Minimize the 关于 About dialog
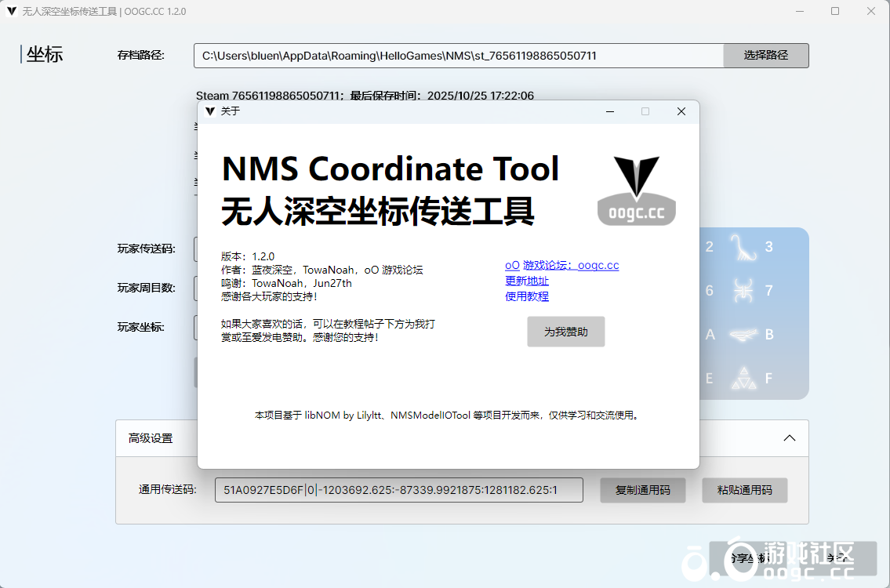Screen dimensions: 890x588 tap(610, 111)
